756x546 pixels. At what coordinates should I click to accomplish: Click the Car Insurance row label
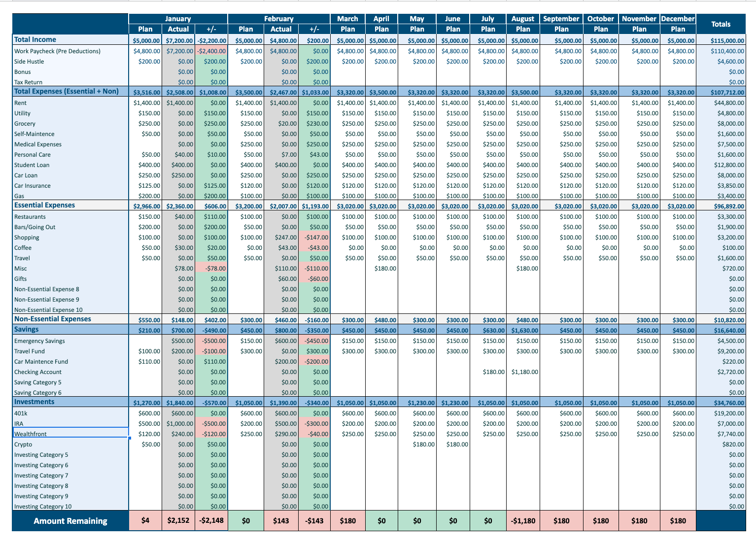click(33, 186)
